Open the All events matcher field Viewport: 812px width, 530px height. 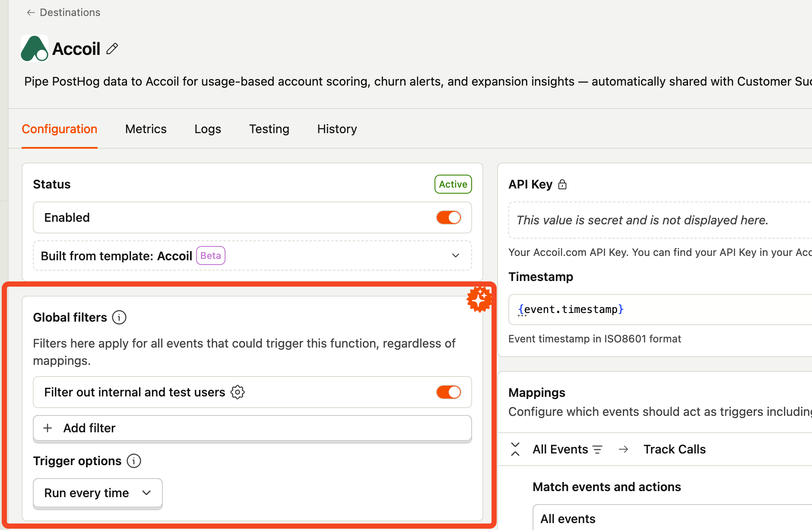pyautogui.click(x=672, y=518)
